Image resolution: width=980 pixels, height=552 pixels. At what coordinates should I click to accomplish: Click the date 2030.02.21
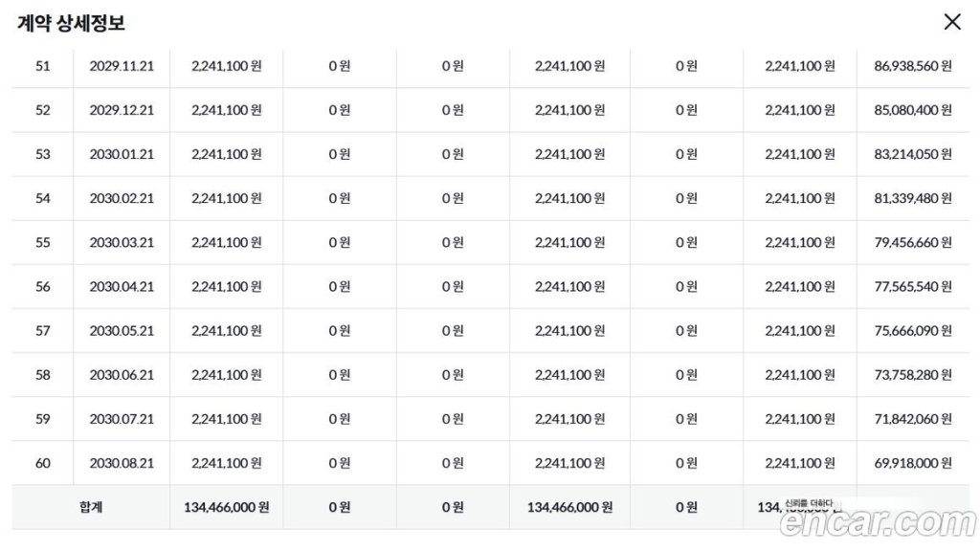pos(122,198)
